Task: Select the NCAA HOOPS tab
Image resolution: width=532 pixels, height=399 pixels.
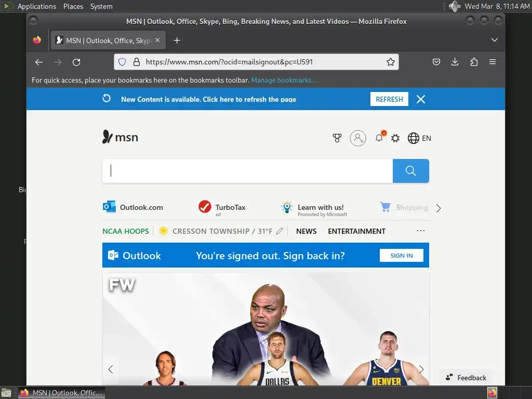Action: [126, 231]
